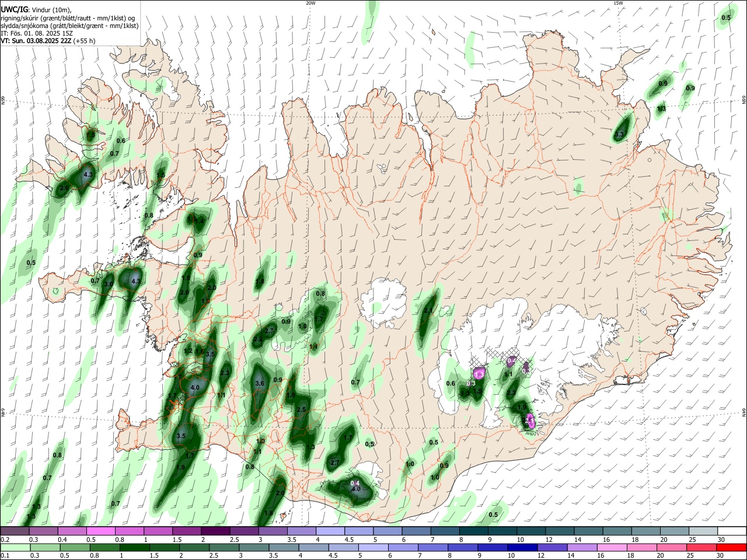Click the '20W' longitude label
Viewport: 747px width, 560px height.
point(310,3)
